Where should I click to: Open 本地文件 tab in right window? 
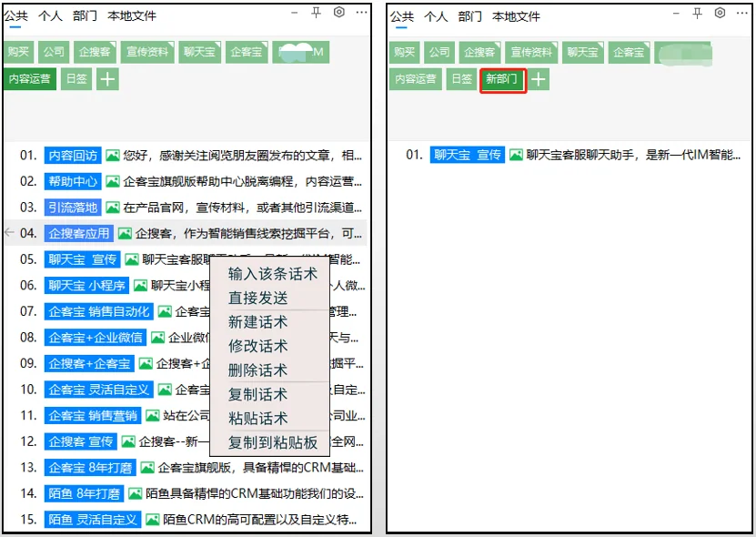coord(516,16)
